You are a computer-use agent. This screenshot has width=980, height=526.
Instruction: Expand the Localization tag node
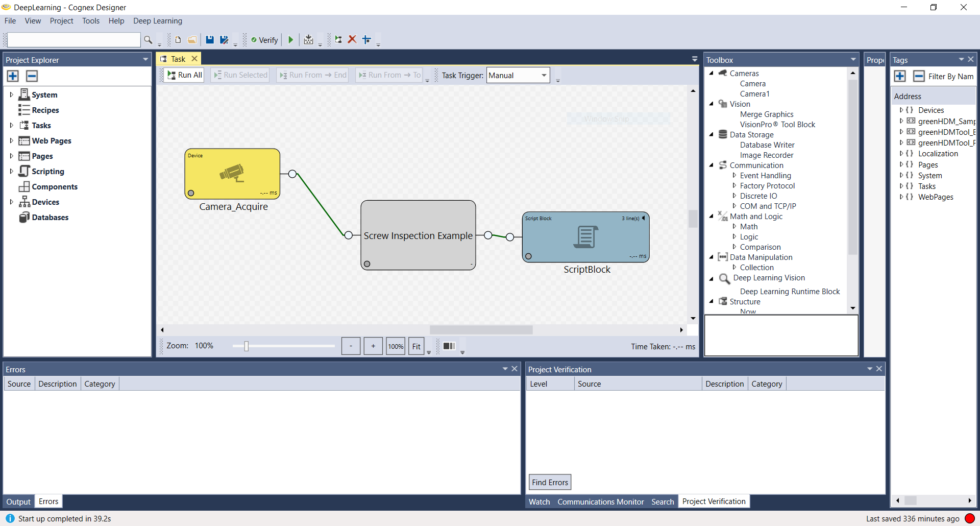coord(901,154)
